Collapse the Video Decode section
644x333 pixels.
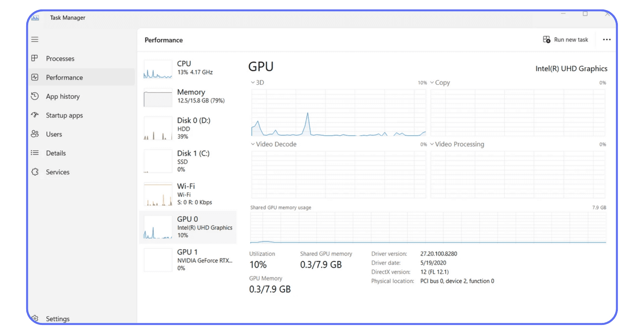[253, 144]
